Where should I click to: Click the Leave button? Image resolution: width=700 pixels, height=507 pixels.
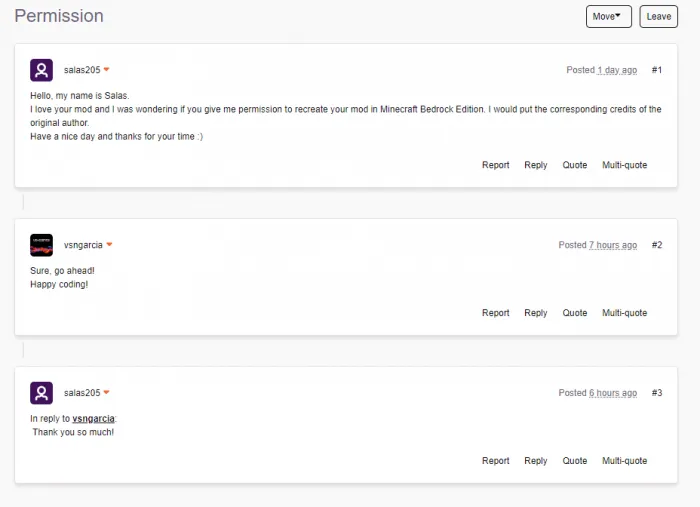658,17
